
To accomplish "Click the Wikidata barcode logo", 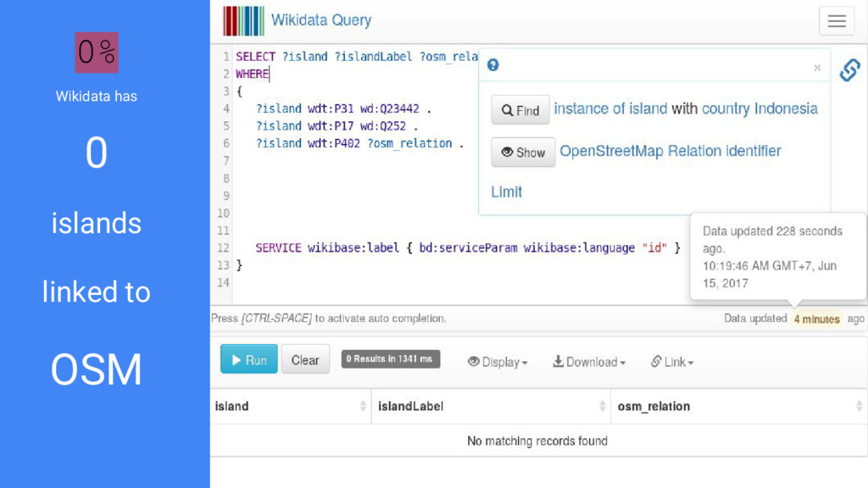I will coord(243,21).
